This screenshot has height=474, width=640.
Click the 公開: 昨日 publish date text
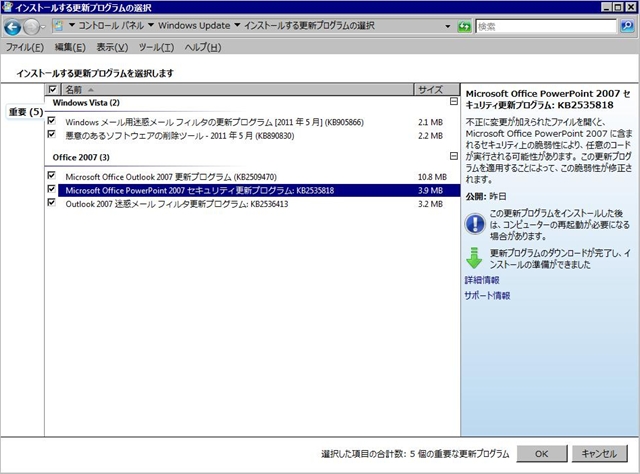tap(486, 196)
